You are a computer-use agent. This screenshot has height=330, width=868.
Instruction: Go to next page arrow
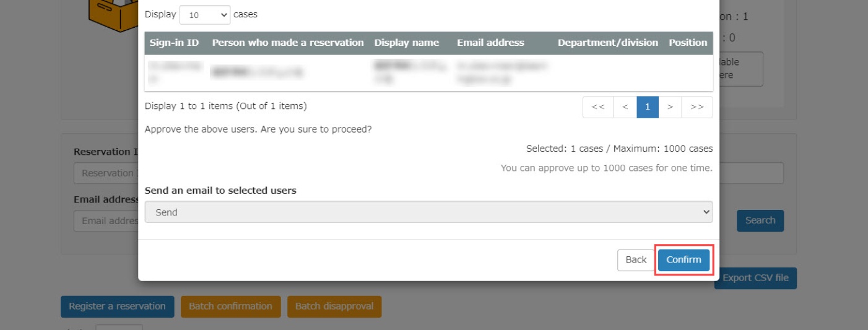point(670,107)
